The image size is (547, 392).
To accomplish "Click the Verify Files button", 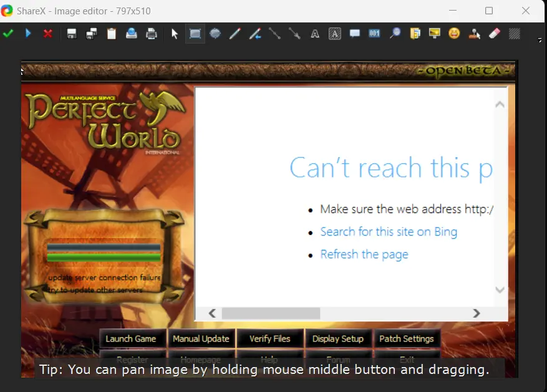I will click(269, 338).
